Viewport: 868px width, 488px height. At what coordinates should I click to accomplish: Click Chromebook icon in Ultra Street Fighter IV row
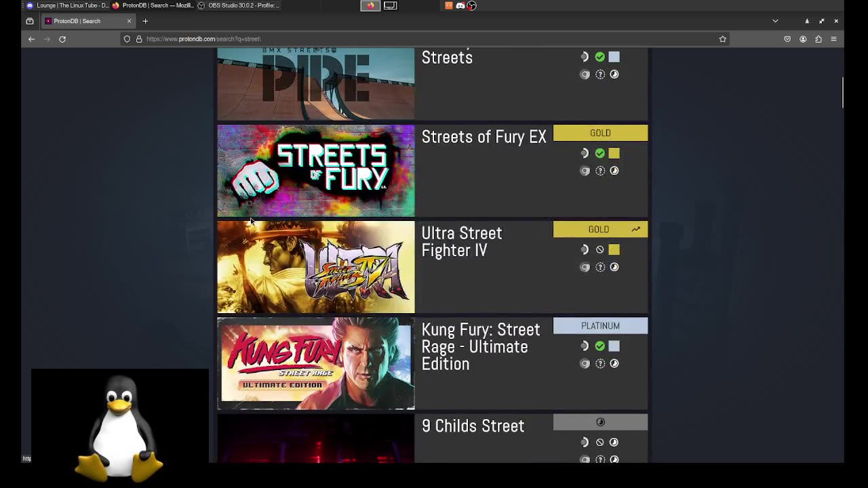pos(585,267)
